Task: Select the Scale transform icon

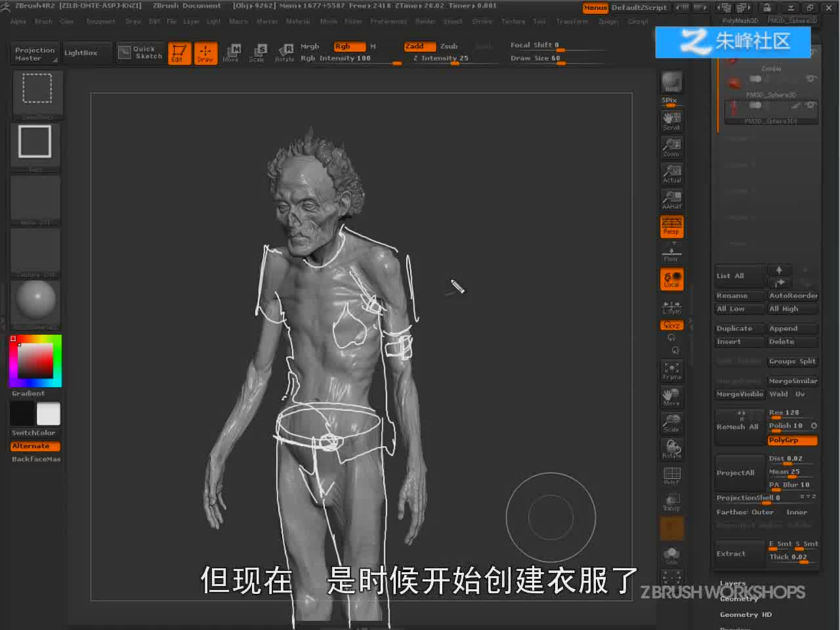Action: click(257, 52)
